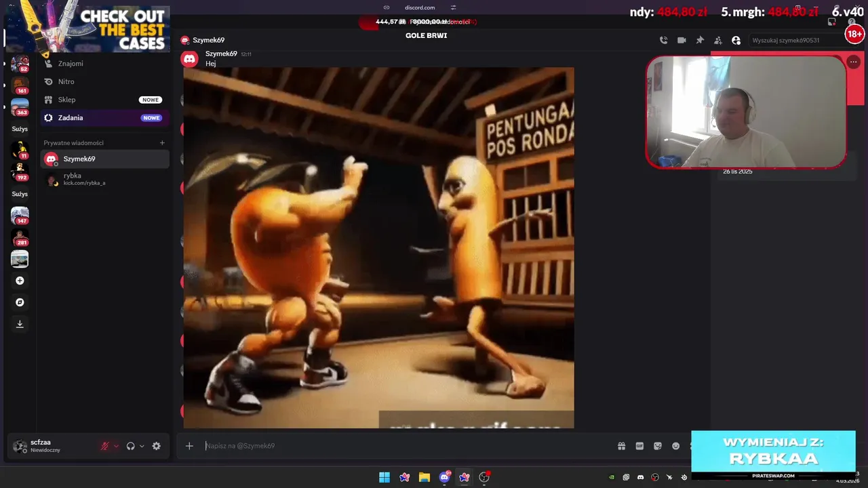
Task: Toggle headphones deafen in user panel
Action: pyautogui.click(x=131, y=446)
